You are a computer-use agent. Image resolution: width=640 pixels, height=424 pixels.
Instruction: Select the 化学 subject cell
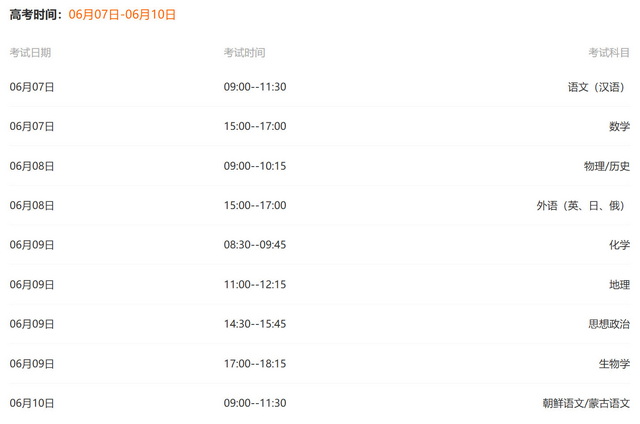pos(619,245)
